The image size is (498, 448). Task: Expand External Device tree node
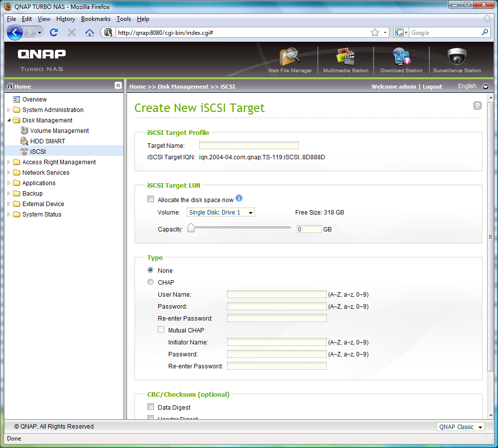(x=9, y=204)
